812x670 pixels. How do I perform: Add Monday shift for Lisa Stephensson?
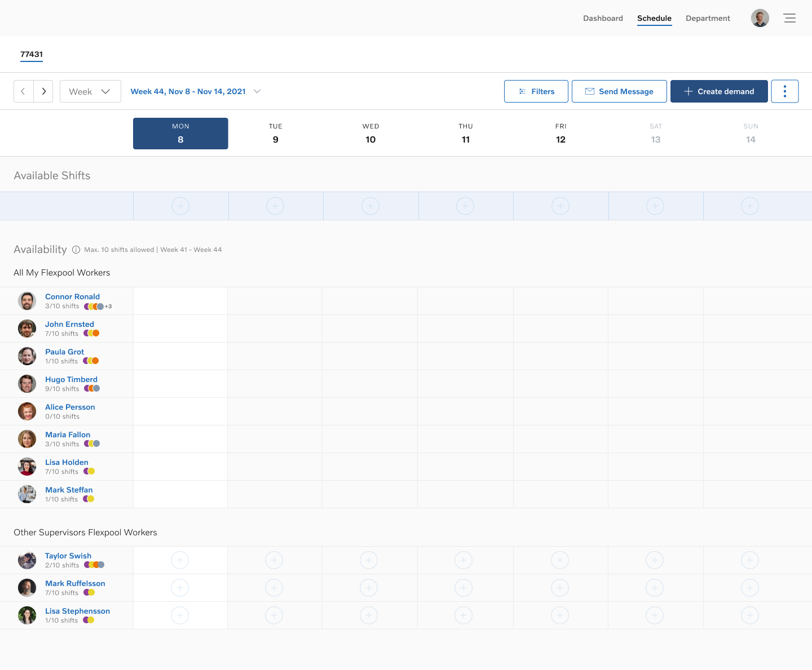pos(180,615)
